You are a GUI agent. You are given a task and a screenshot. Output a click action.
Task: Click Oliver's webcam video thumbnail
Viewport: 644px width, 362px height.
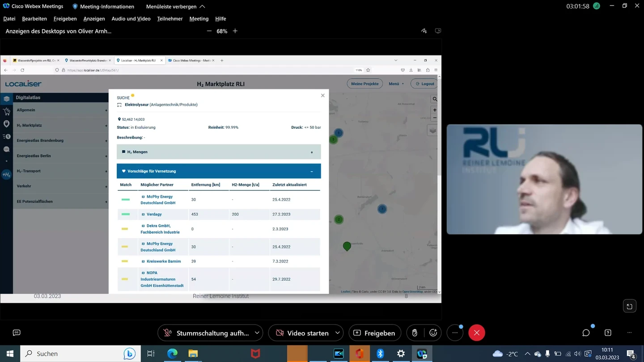[x=544, y=179]
